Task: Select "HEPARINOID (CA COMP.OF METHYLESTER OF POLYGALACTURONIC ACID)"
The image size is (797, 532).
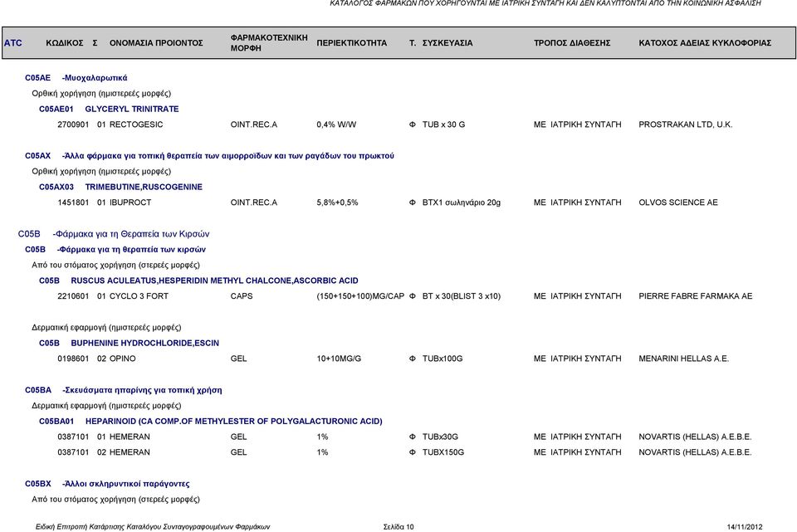Action: point(234,422)
